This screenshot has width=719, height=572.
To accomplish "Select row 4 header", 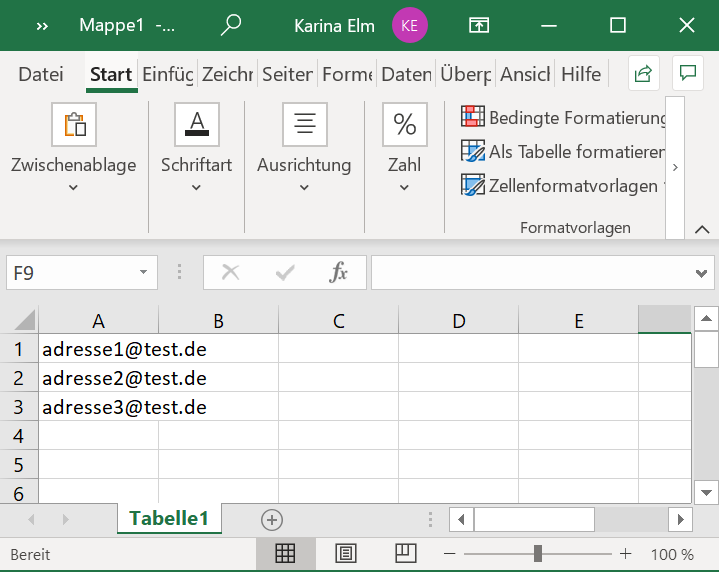I will pos(19,435).
